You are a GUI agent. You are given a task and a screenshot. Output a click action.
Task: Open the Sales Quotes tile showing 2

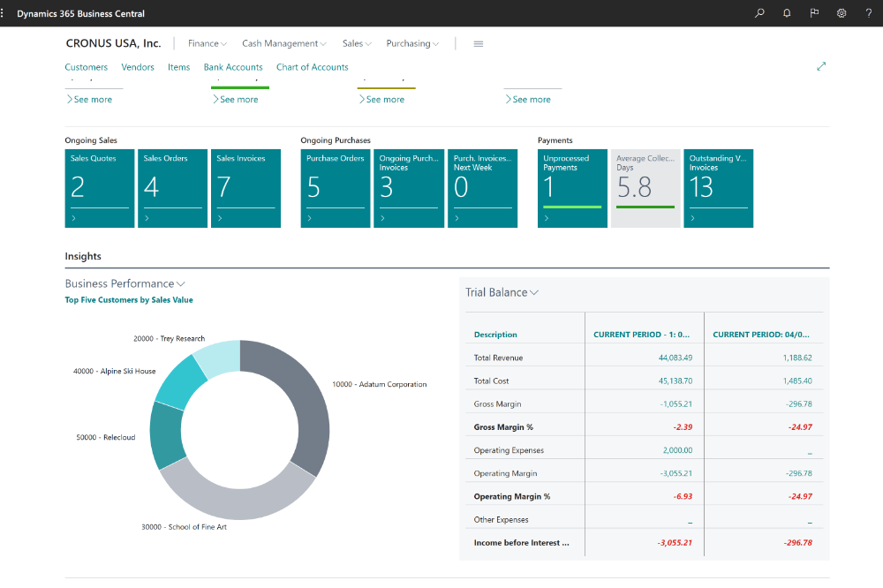click(100, 188)
